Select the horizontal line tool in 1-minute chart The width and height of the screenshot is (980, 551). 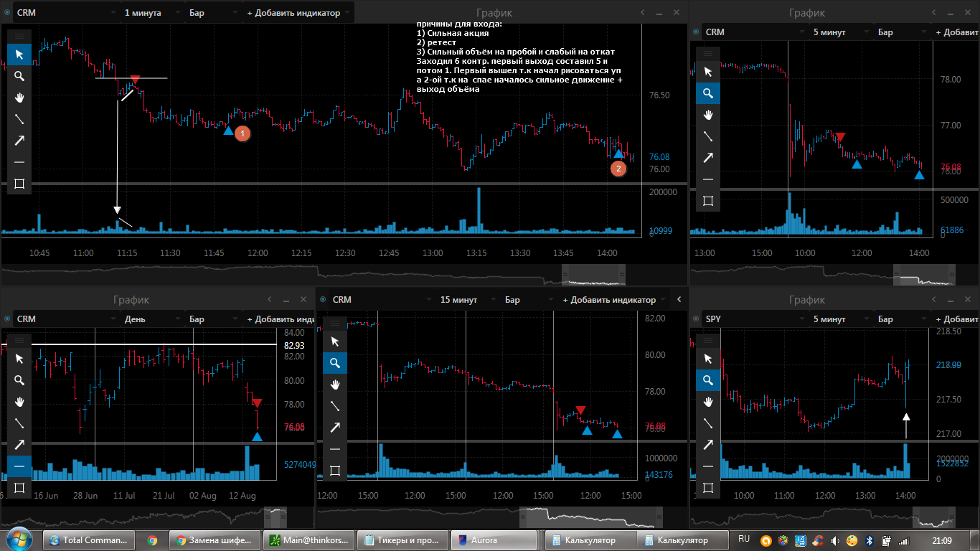tap(19, 162)
